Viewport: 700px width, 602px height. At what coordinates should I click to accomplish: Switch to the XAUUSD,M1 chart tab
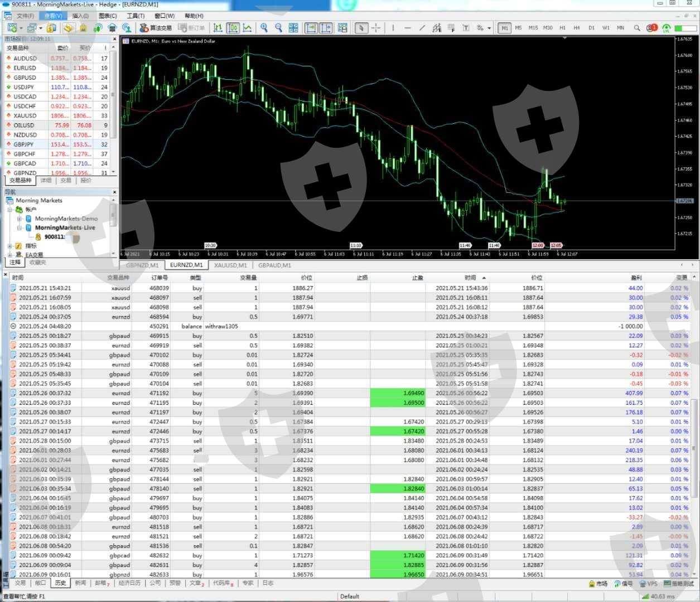[230, 265]
